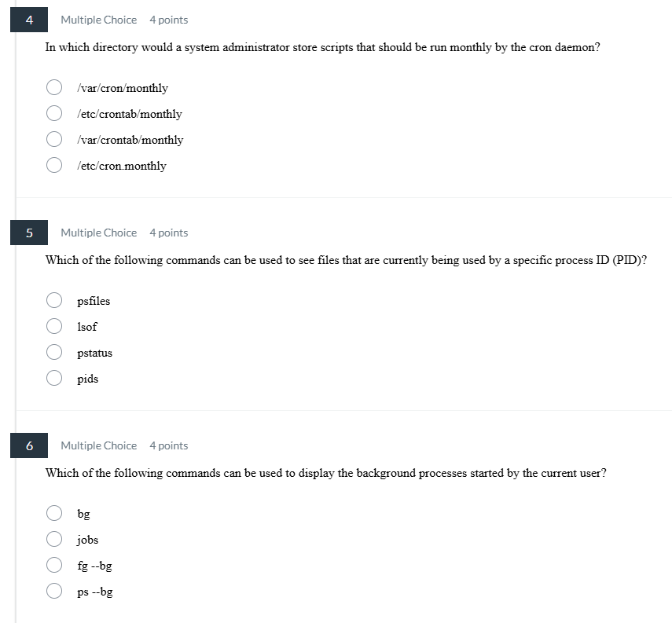The height and width of the screenshot is (623, 672).
Task: Select the /etc/cron.monthly answer option
Action: [x=53, y=165]
